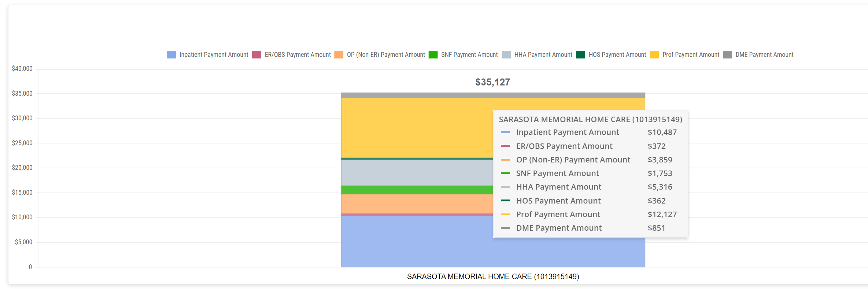Click tooltip value $12,127
The image size is (868, 289).
click(662, 214)
